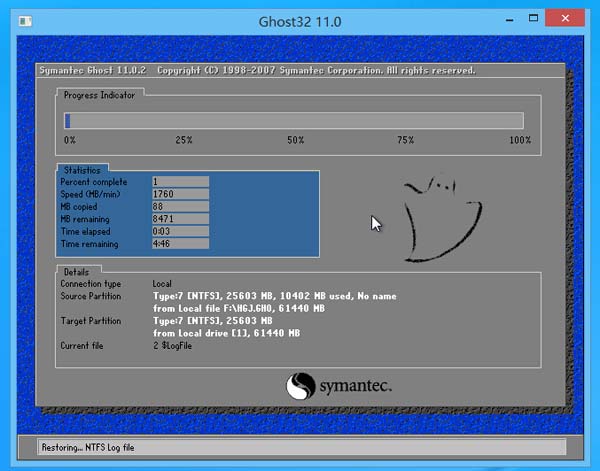
Task: Click the 'symantec.' wordmark text
Action: pyautogui.click(x=355, y=386)
